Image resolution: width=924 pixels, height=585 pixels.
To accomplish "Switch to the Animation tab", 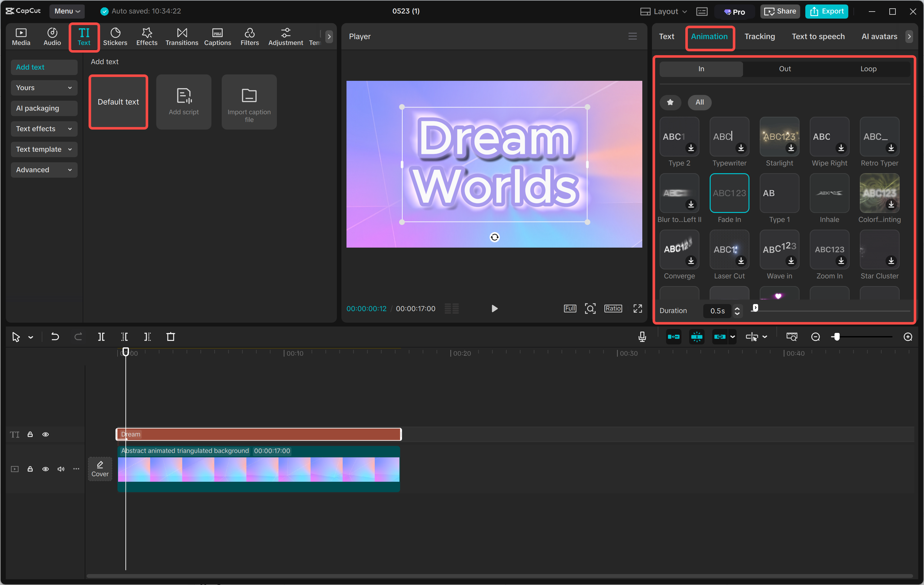I will click(709, 37).
